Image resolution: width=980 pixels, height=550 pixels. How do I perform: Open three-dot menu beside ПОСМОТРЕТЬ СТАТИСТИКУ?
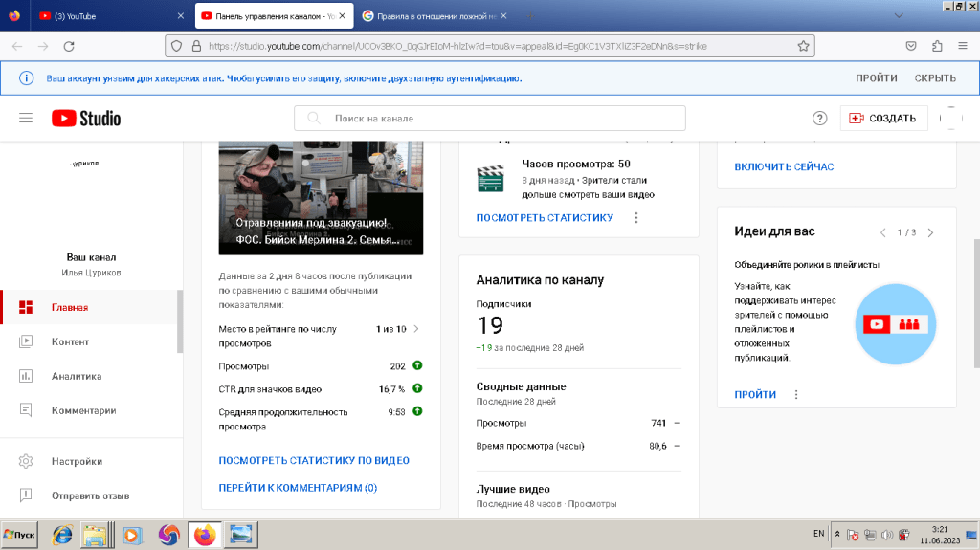636,218
